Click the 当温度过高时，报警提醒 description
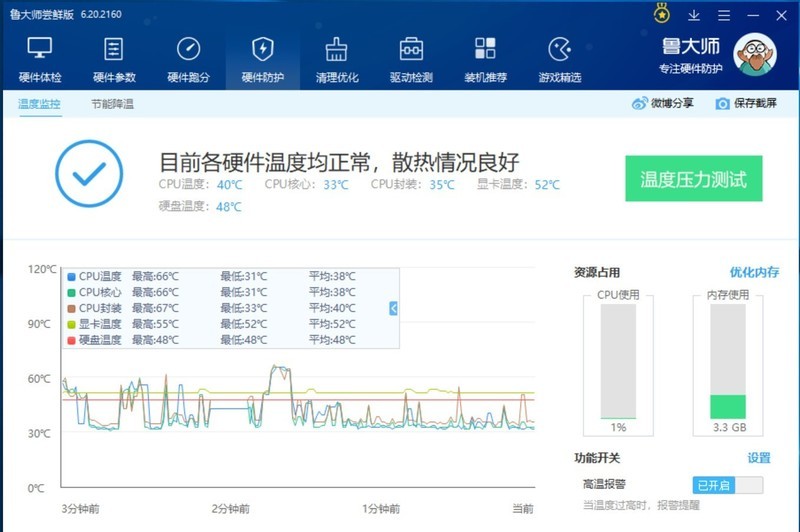The width and height of the screenshot is (800, 532). (x=641, y=505)
